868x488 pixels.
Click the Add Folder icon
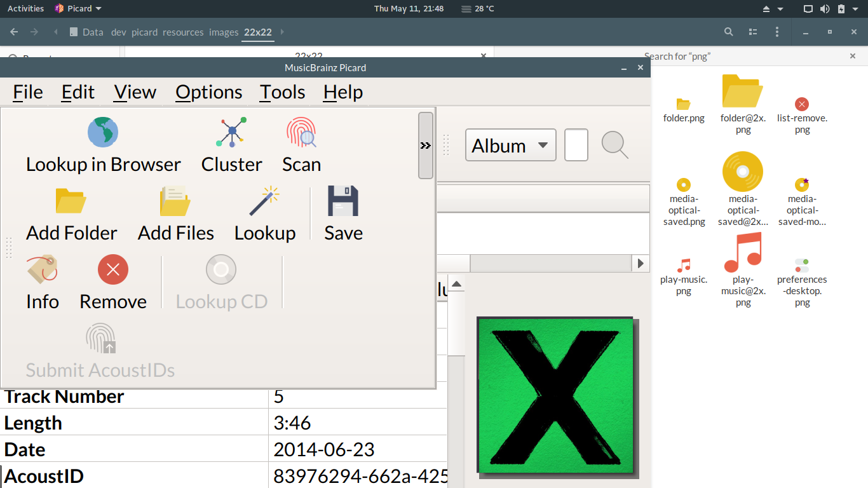coord(71,201)
